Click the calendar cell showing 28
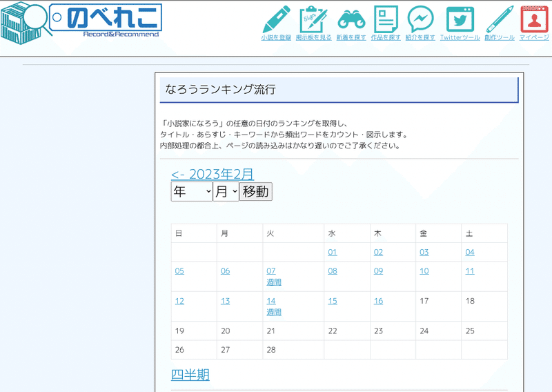Image resolution: width=552 pixels, height=392 pixels. [x=293, y=350]
